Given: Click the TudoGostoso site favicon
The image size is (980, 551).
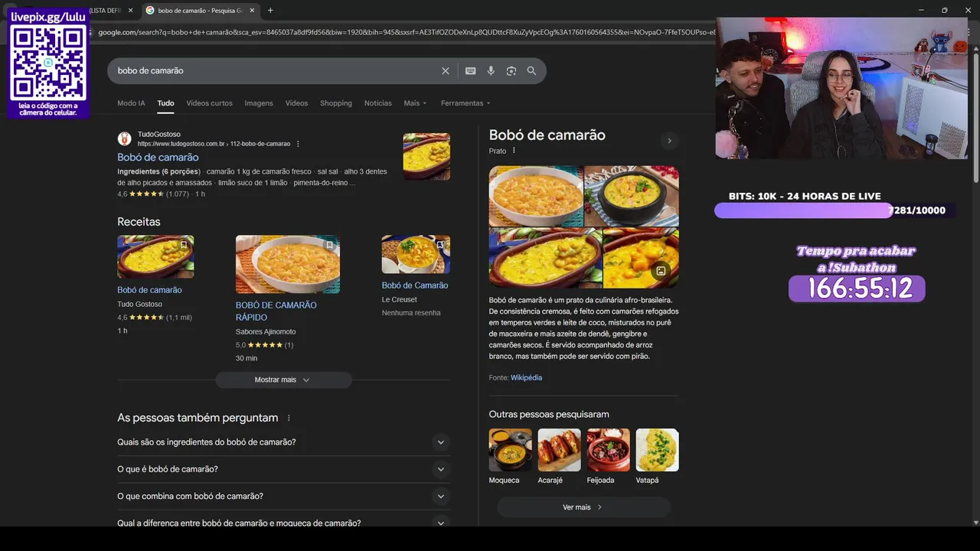Looking at the screenshot, I should (124, 139).
